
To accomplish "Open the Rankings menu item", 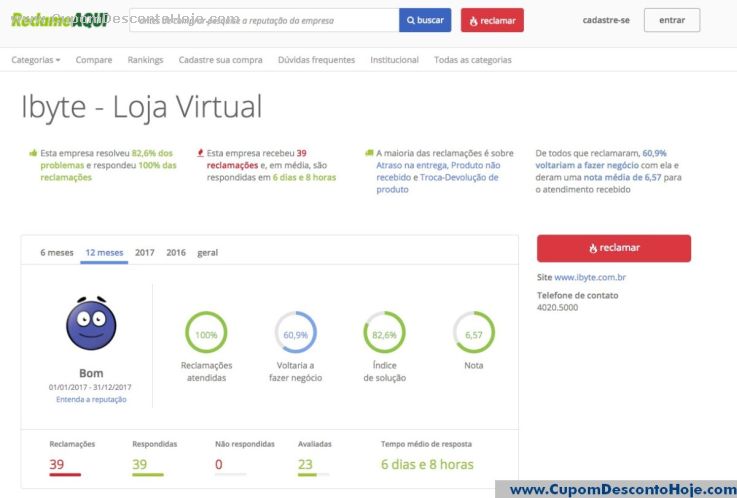I will pos(145,60).
